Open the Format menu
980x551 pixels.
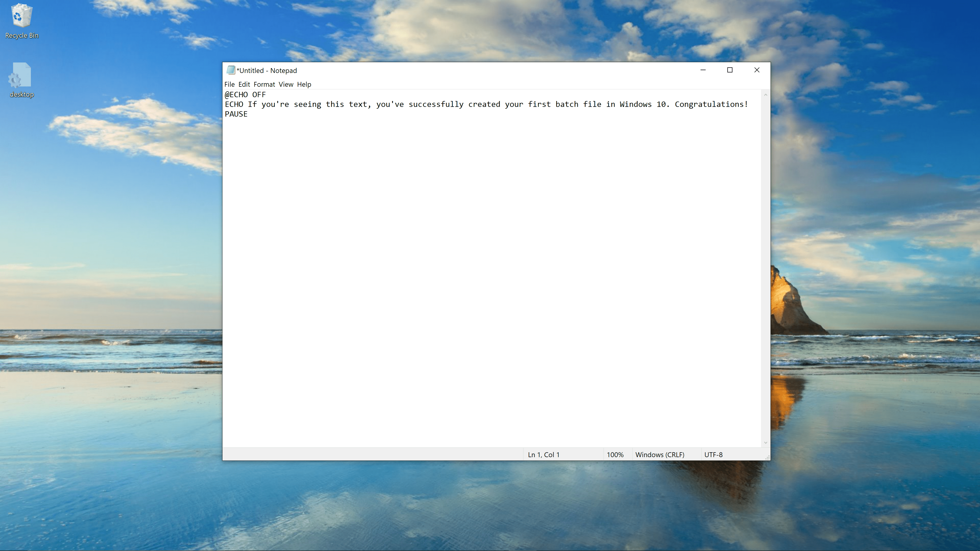point(264,84)
